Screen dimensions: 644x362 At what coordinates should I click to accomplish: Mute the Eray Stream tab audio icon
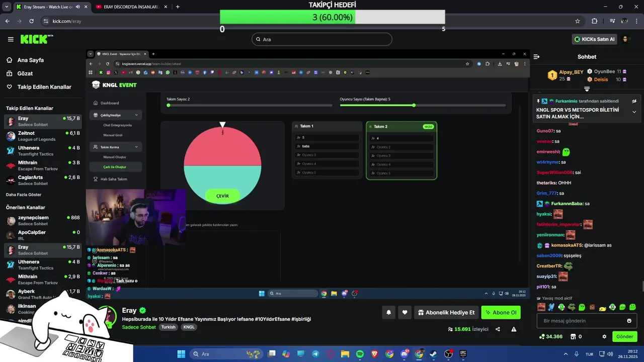coord(77,7)
